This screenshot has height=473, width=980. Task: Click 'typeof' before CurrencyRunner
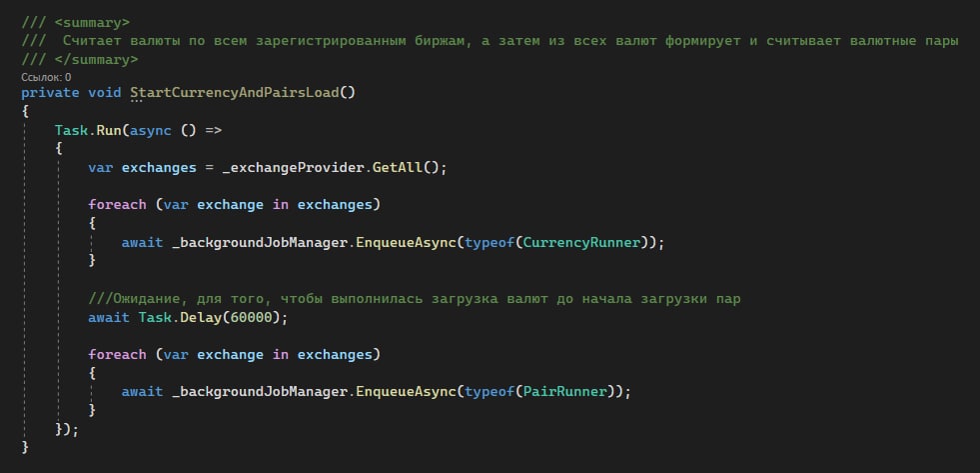[490, 242]
